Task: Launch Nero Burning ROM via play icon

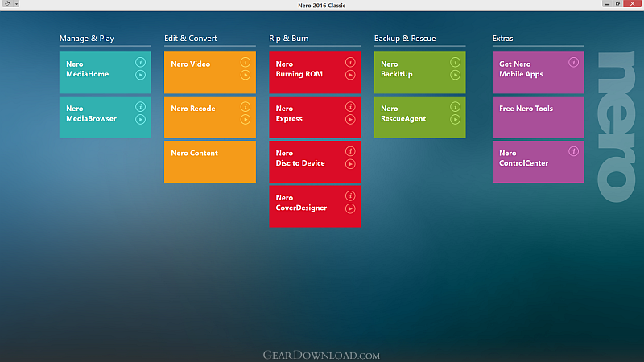Action: point(350,75)
